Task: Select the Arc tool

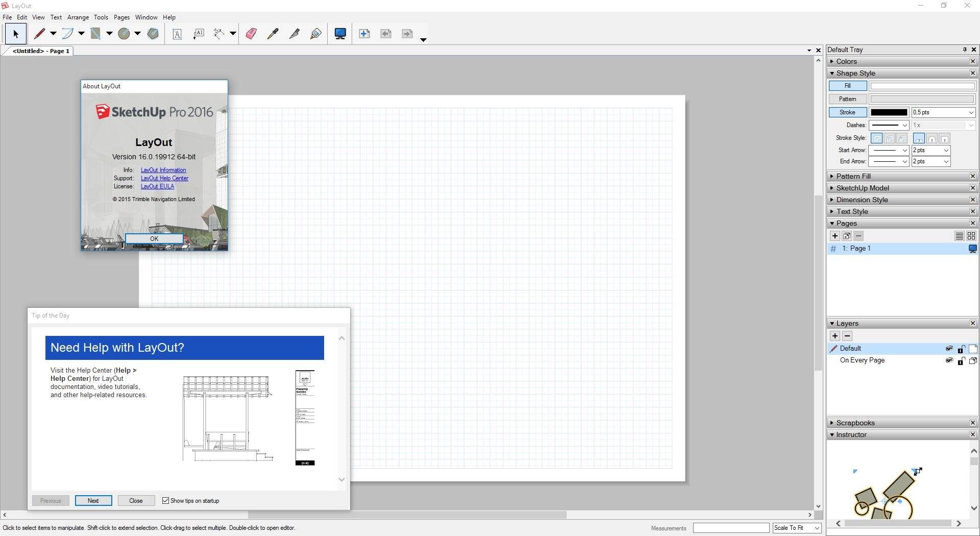Action: [x=67, y=34]
